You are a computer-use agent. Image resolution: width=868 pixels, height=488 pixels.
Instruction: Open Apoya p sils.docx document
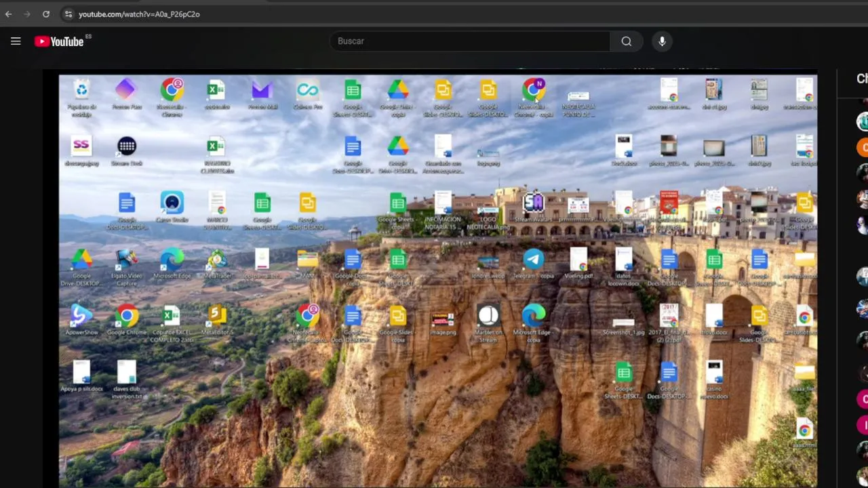(81, 376)
